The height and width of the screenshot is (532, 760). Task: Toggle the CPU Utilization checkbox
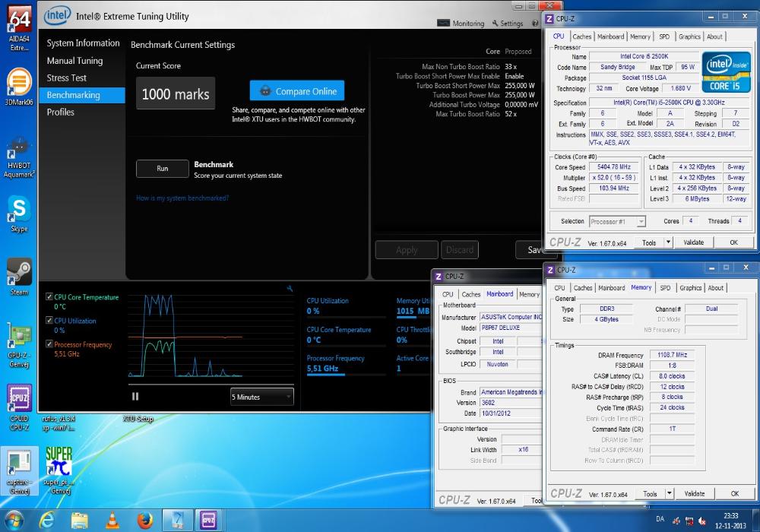tap(49, 320)
